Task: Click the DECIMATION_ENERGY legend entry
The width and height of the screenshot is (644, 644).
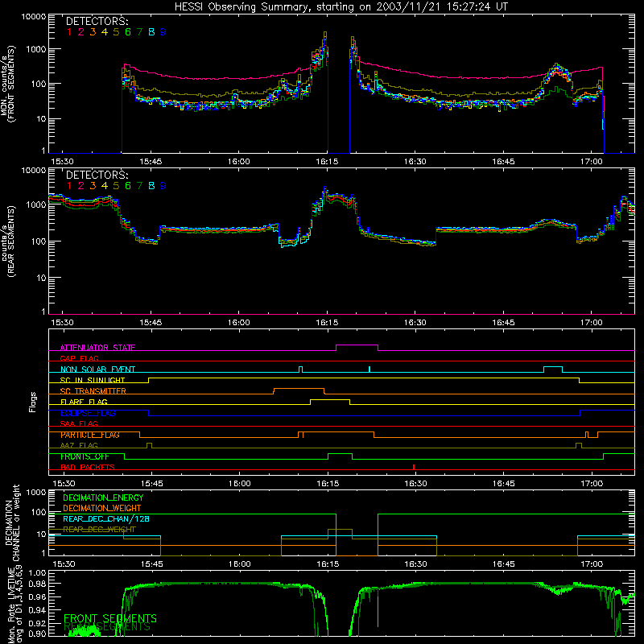Action: [x=103, y=497]
